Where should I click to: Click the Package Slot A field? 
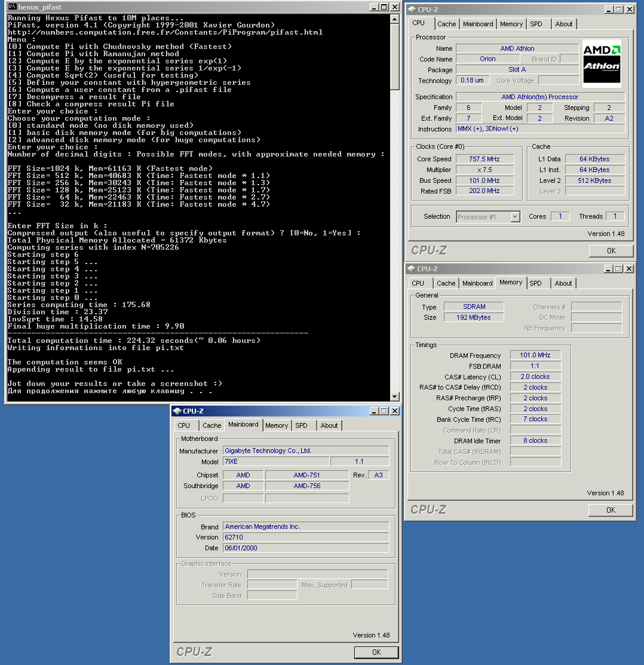(x=517, y=69)
